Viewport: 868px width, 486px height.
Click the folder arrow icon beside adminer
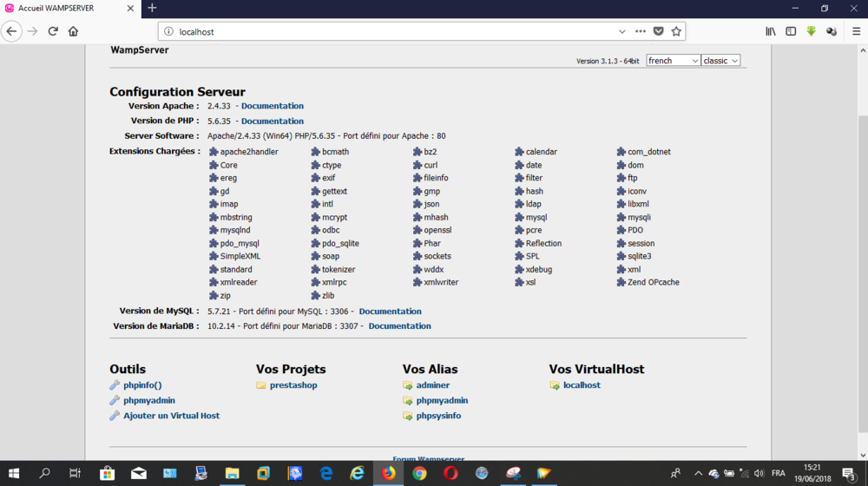click(x=407, y=385)
